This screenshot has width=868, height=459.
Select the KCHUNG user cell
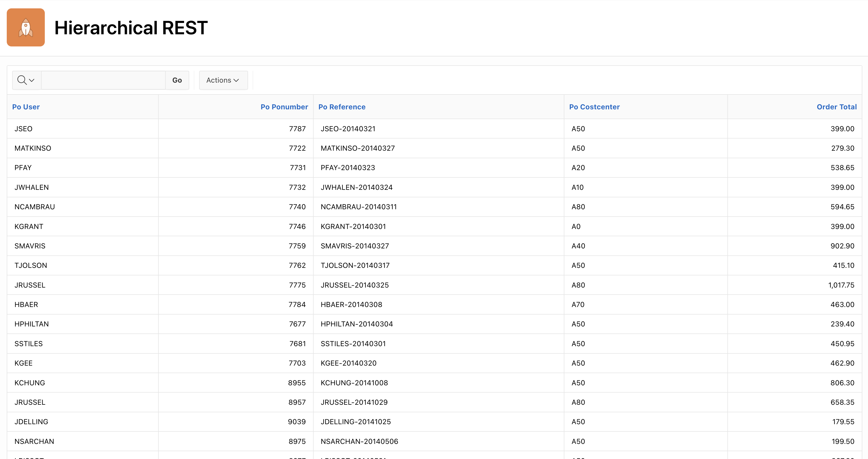coord(30,383)
